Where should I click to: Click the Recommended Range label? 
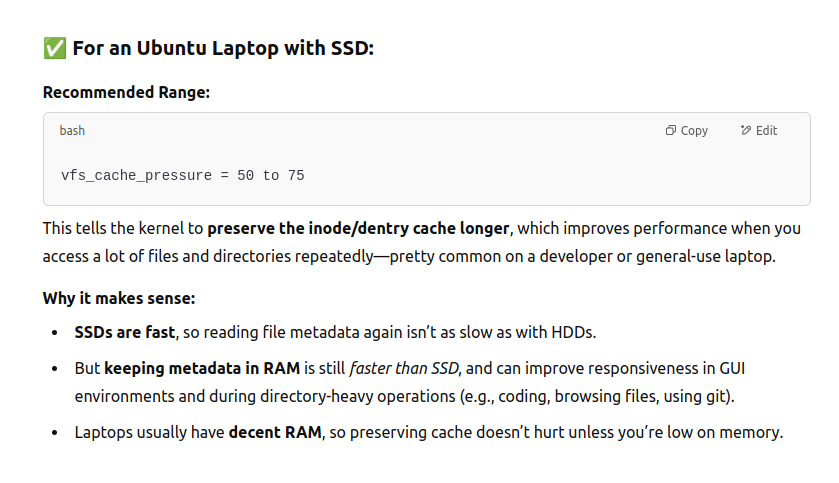pyautogui.click(x=126, y=93)
